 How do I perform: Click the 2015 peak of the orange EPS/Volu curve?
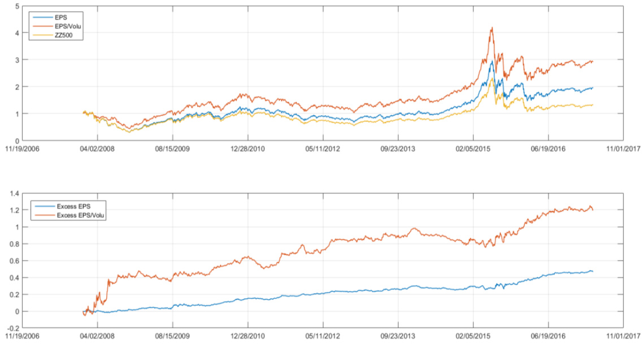click(x=492, y=28)
